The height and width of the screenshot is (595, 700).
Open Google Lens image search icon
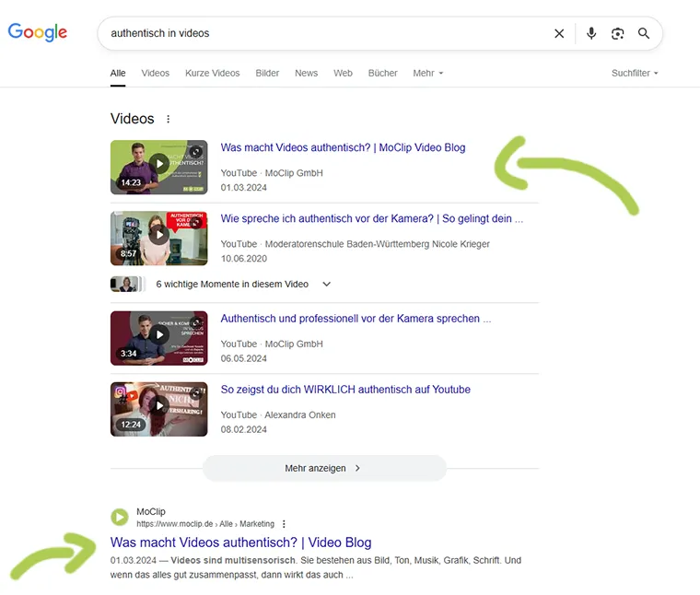tap(617, 33)
